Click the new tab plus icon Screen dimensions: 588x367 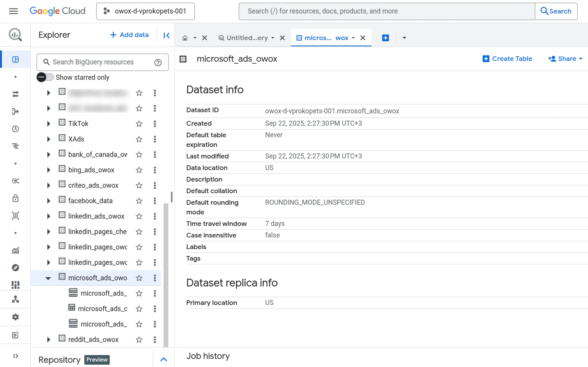385,38
